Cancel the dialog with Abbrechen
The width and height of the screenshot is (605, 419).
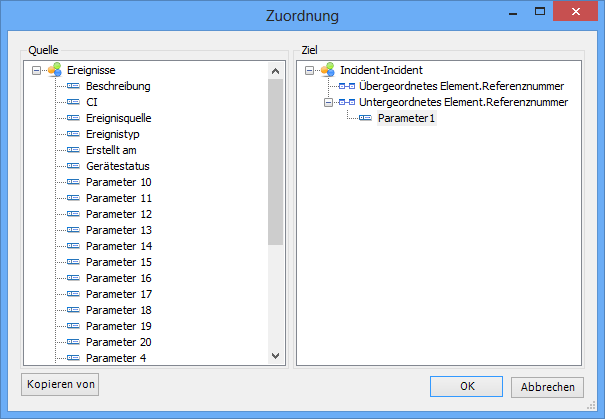(547, 387)
